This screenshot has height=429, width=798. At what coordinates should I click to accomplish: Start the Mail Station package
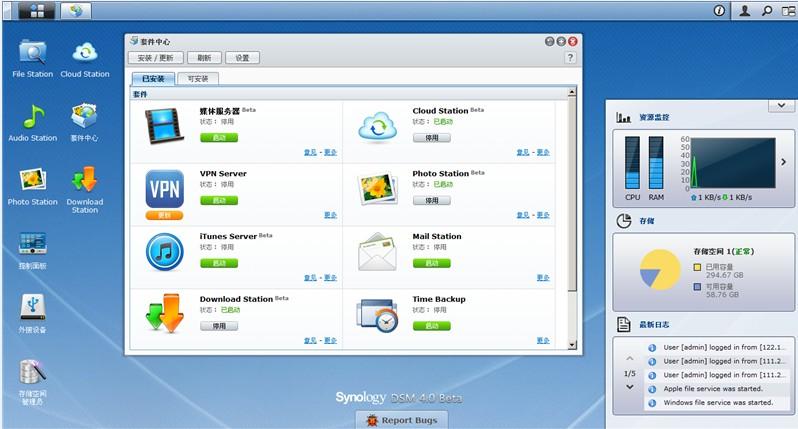432,263
